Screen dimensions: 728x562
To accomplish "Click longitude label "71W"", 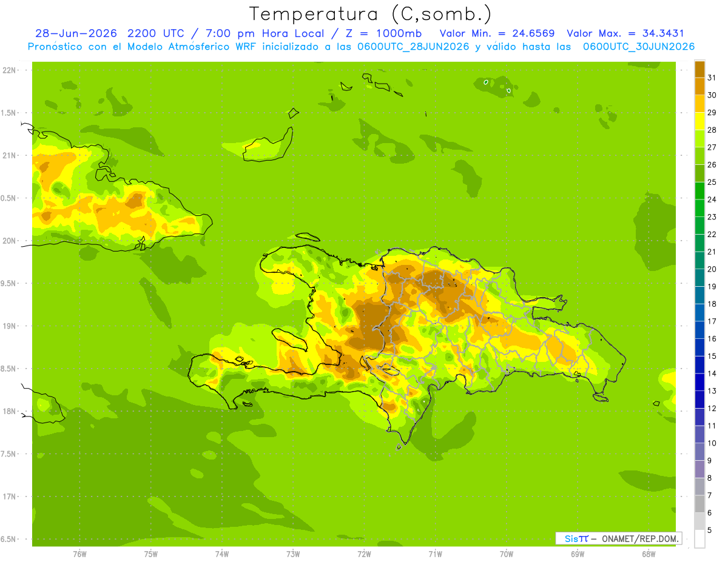I will click(435, 554).
